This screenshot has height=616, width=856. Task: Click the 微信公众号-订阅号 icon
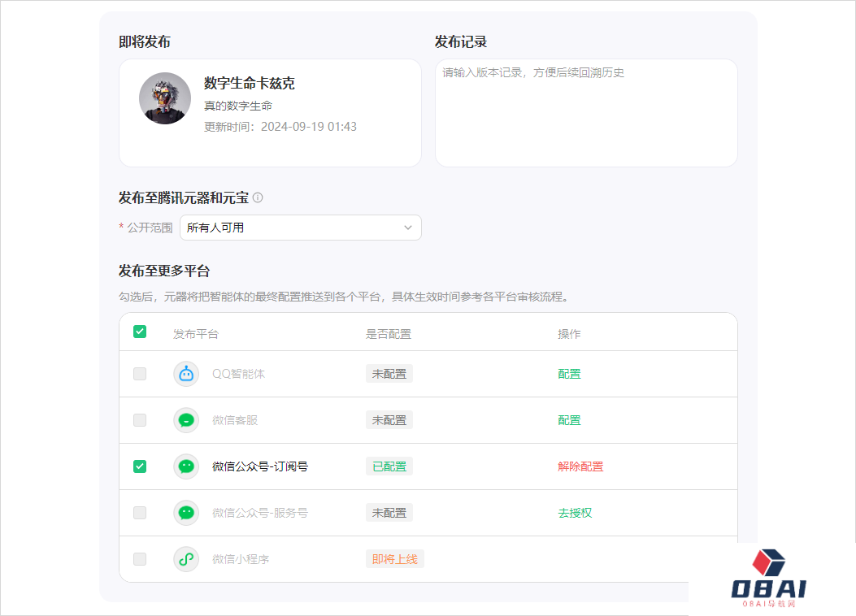pyautogui.click(x=185, y=466)
